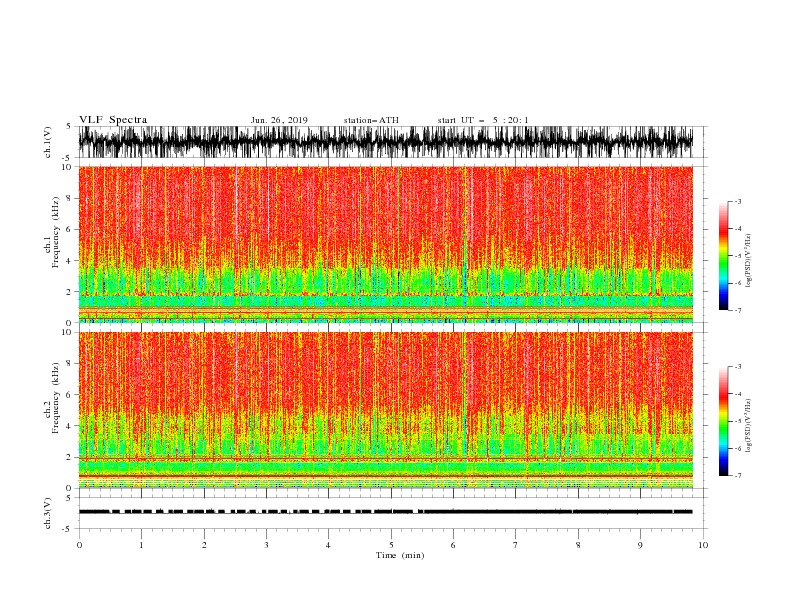
Task: Click the ch.1 frequency axis tick "6"
Action: 69,229
